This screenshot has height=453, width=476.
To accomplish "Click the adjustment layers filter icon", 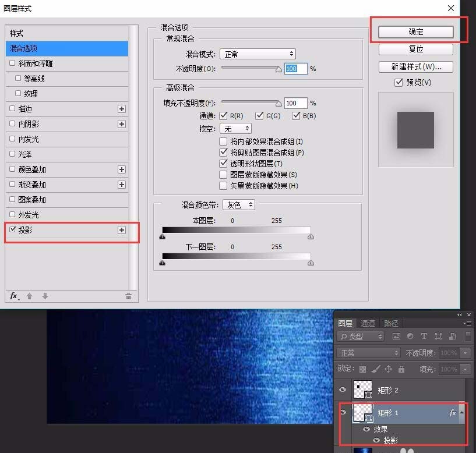I will click(410, 336).
